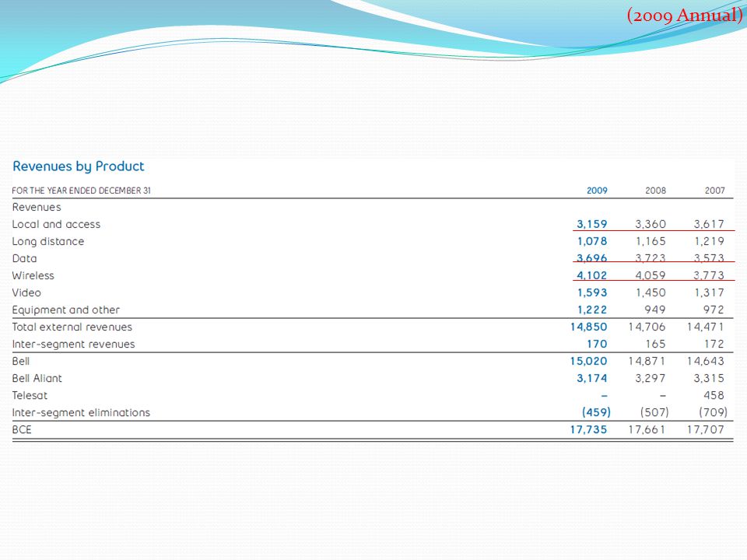Click Bell Aliant 2009 value 3,174
Image resolution: width=747 pixels, height=560 pixels.
pos(591,379)
